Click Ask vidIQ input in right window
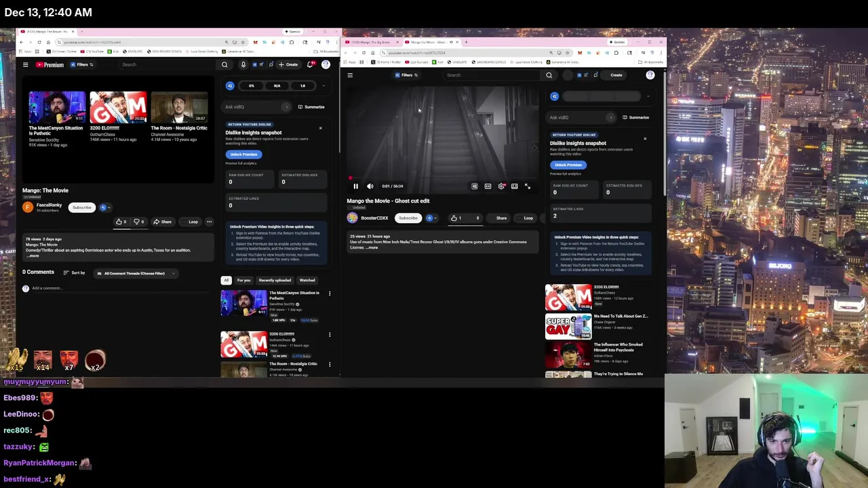 [580, 118]
